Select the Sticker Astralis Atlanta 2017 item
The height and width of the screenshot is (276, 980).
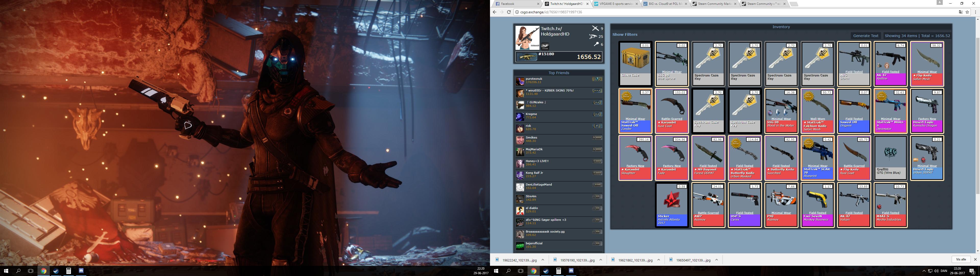click(671, 205)
